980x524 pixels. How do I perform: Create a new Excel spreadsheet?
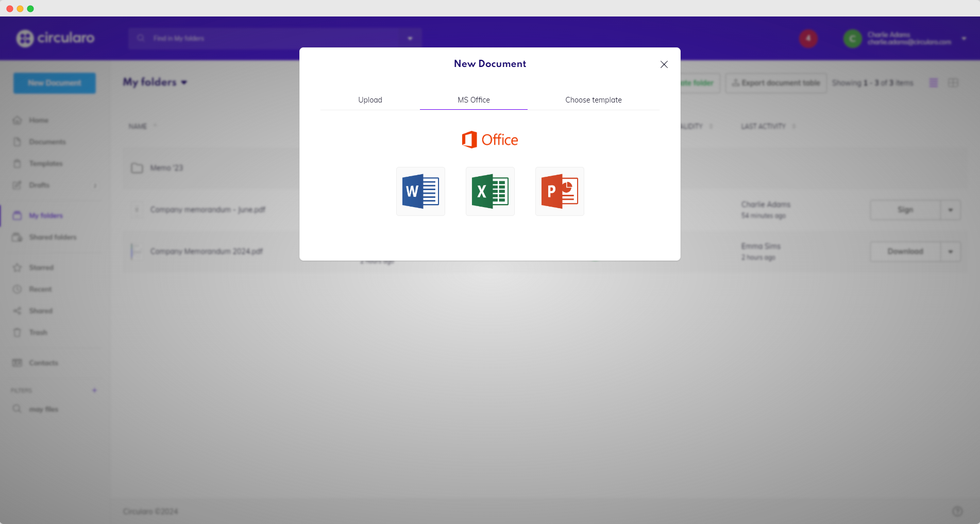coord(490,191)
